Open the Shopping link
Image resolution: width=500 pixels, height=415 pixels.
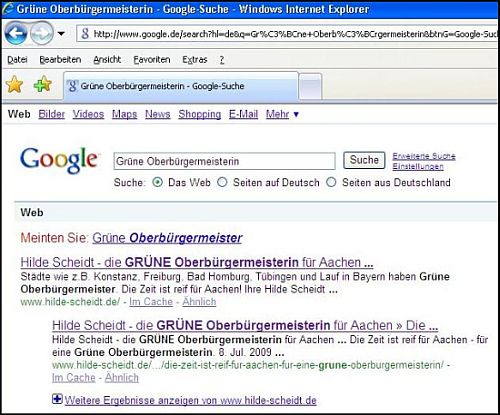pos(200,114)
